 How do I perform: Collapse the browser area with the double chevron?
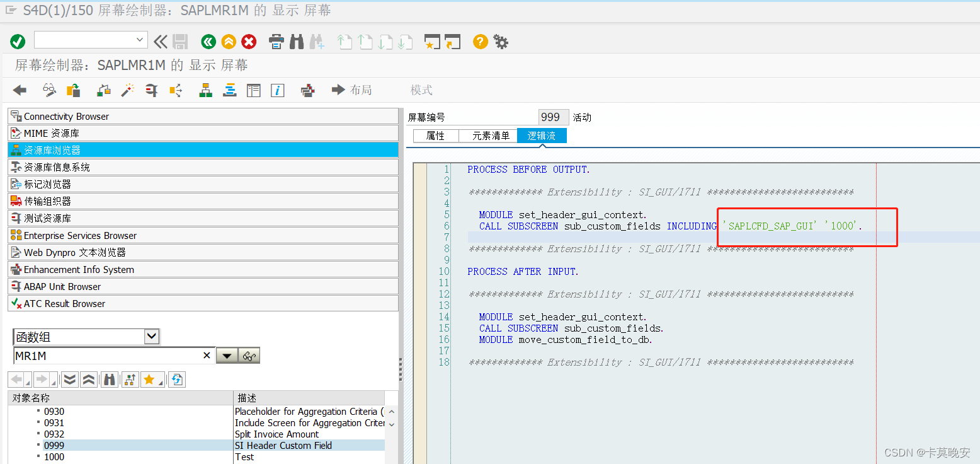point(161,42)
